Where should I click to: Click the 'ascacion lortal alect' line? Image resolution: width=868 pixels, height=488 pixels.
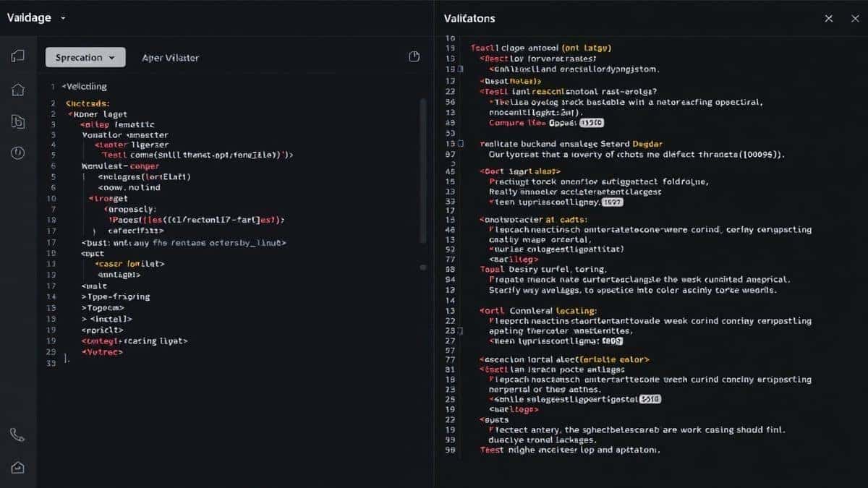click(x=564, y=359)
